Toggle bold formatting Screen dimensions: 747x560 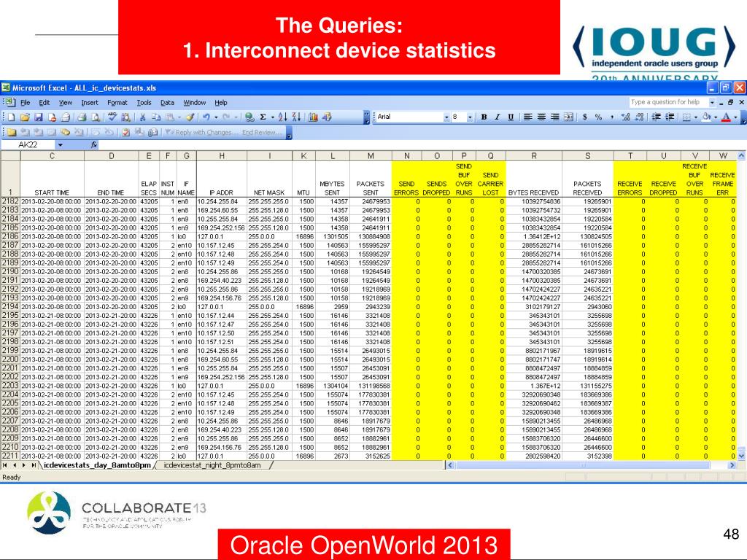[x=484, y=117]
